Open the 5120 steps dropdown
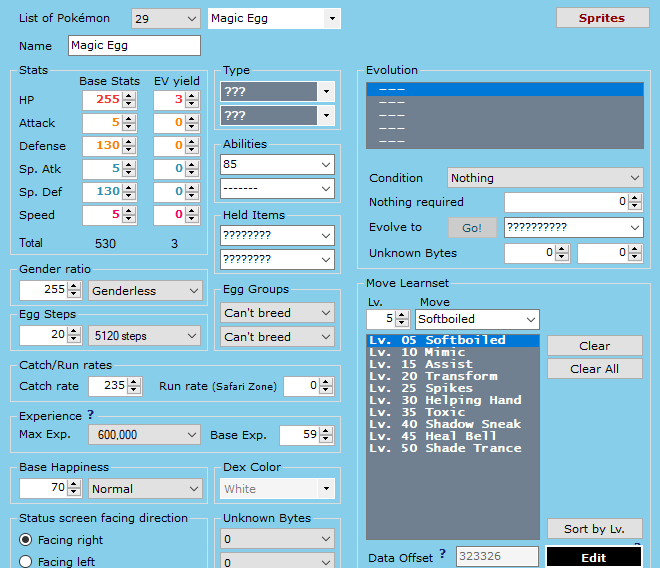 coord(144,336)
